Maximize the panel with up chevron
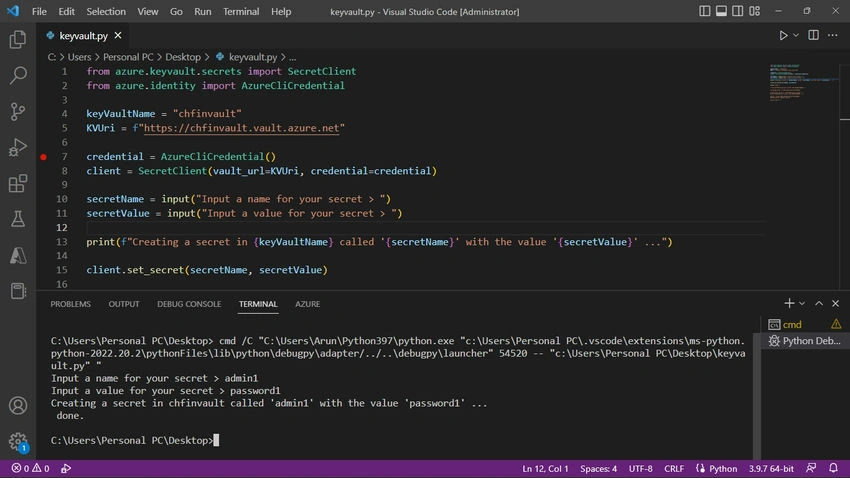850x478 pixels. point(819,303)
